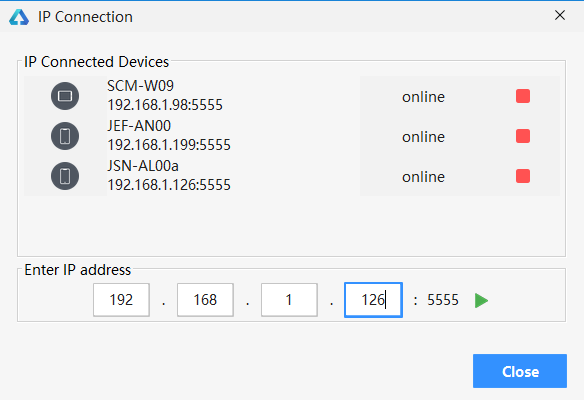Viewport: 584px width, 400px height.
Task: Click the Close button
Action: (x=520, y=371)
